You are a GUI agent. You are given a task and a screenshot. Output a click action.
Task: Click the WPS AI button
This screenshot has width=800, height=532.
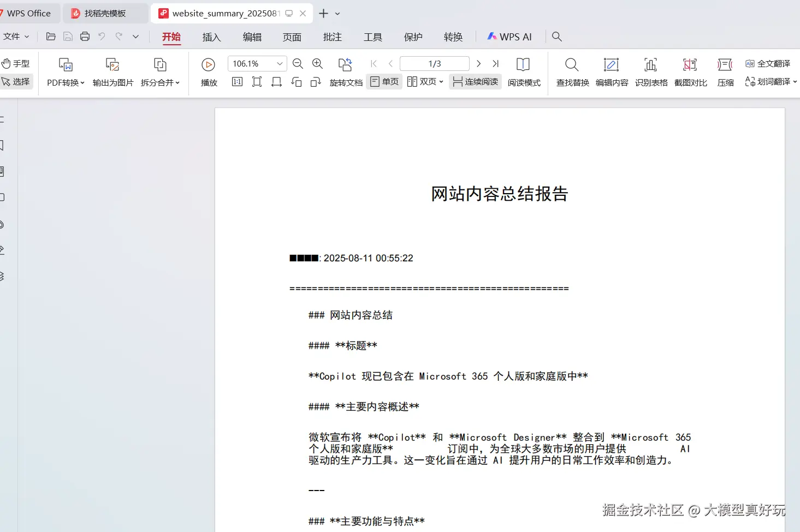[509, 37]
